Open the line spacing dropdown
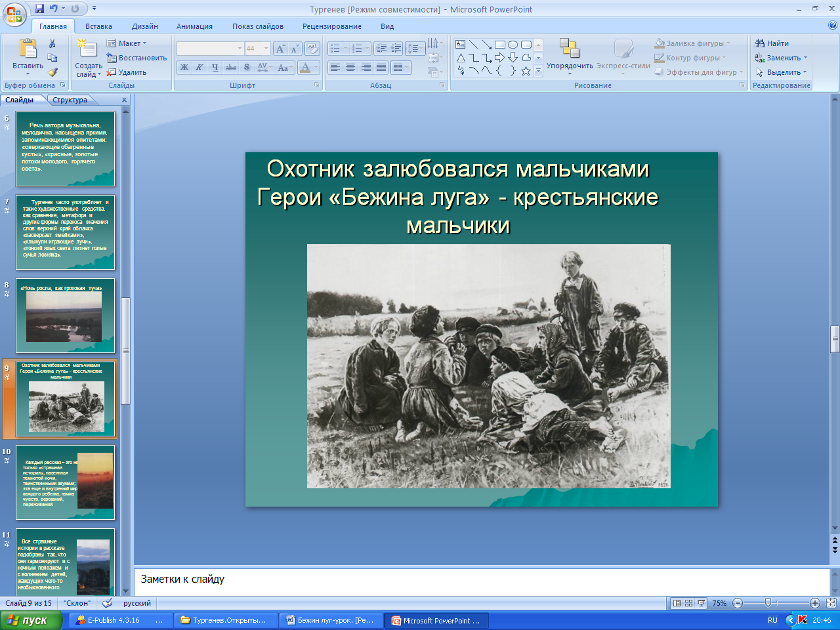This screenshot has height=630, width=840. click(x=415, y=49)
